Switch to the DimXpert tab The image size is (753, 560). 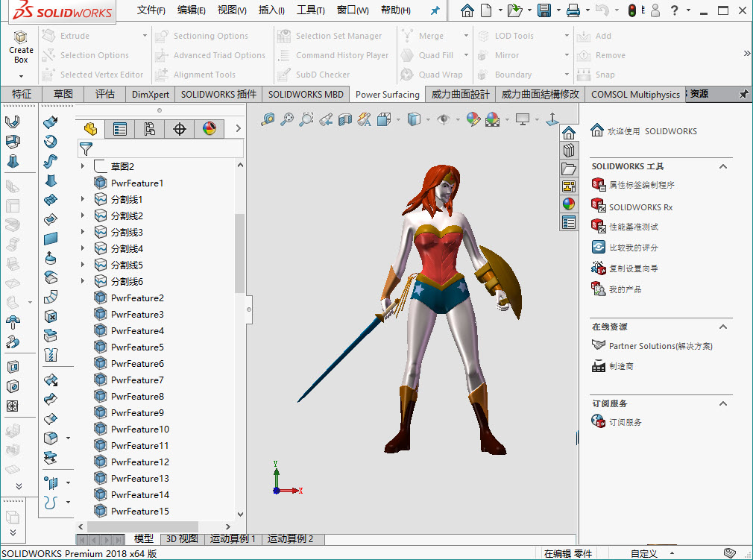(x=151, y=95)
